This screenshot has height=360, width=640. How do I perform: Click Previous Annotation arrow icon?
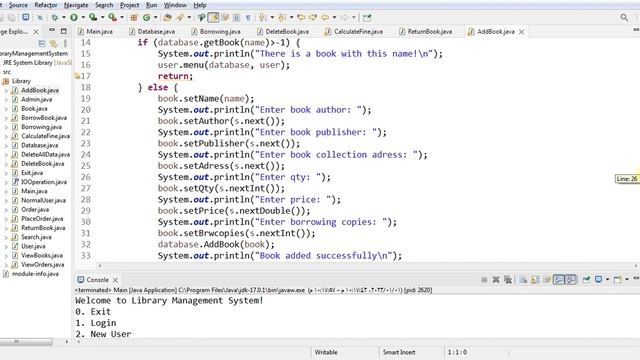[x=281, y=17]
